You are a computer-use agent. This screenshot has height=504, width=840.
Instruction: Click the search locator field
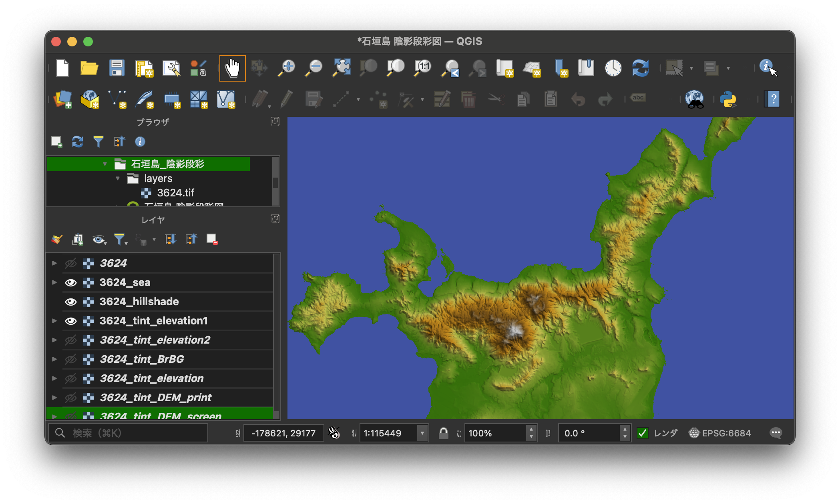tap(128, 433)
